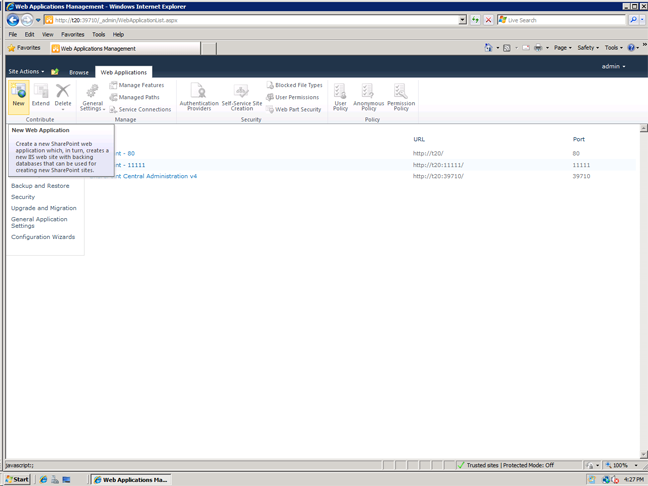
Task: Open the Favorites menu
Action: (72, 34)
